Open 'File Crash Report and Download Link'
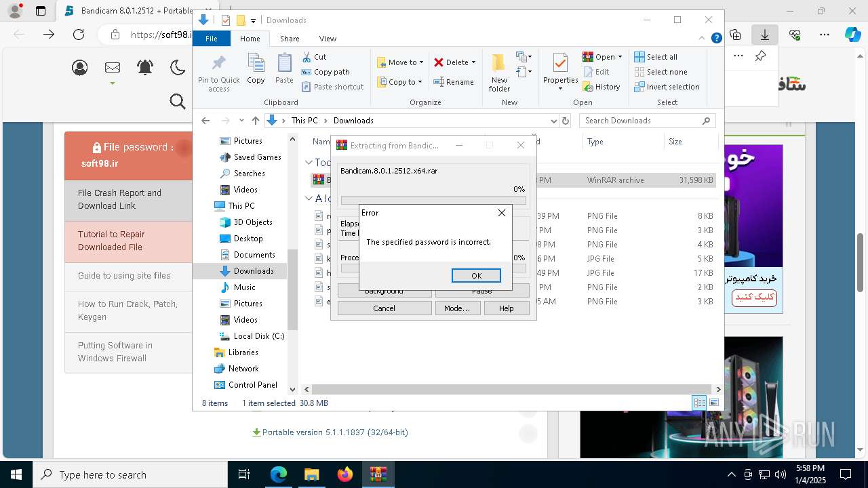The image size is (868, 488). [119, 199]
